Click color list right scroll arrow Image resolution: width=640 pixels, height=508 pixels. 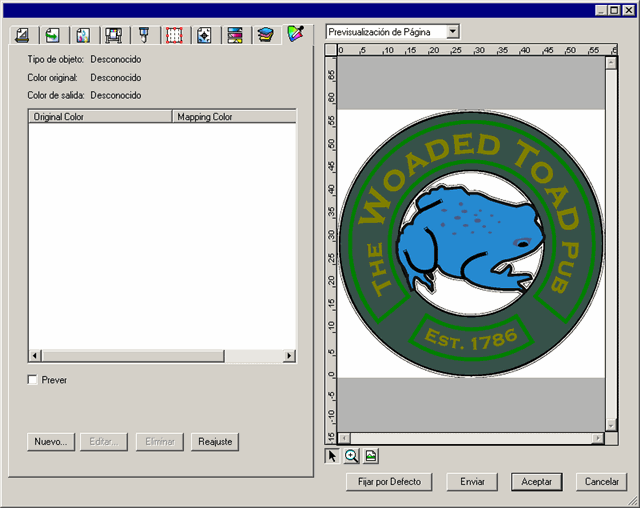tap(289, 356)
